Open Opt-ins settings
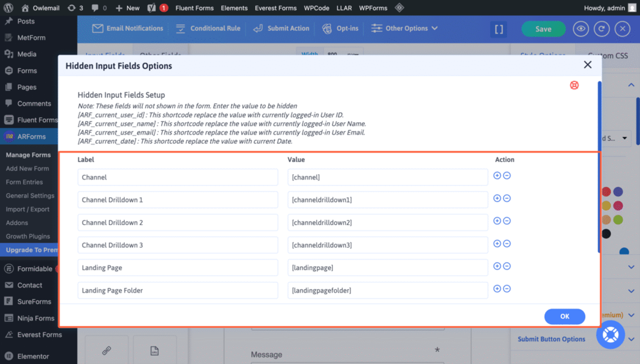Screen dimensions: 640x364 pyautogui.click(x=340, y=28)
